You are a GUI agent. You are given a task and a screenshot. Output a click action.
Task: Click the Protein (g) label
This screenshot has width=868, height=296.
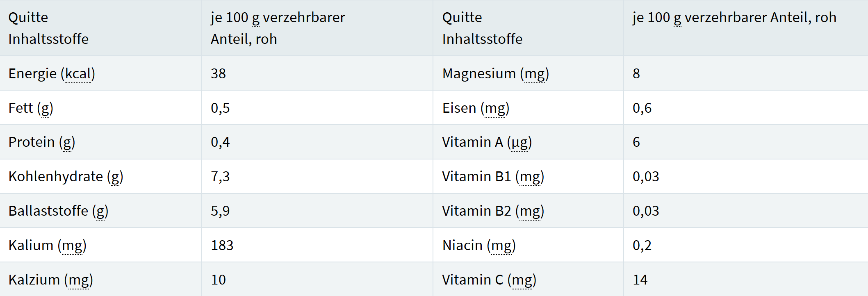(41, 142)
